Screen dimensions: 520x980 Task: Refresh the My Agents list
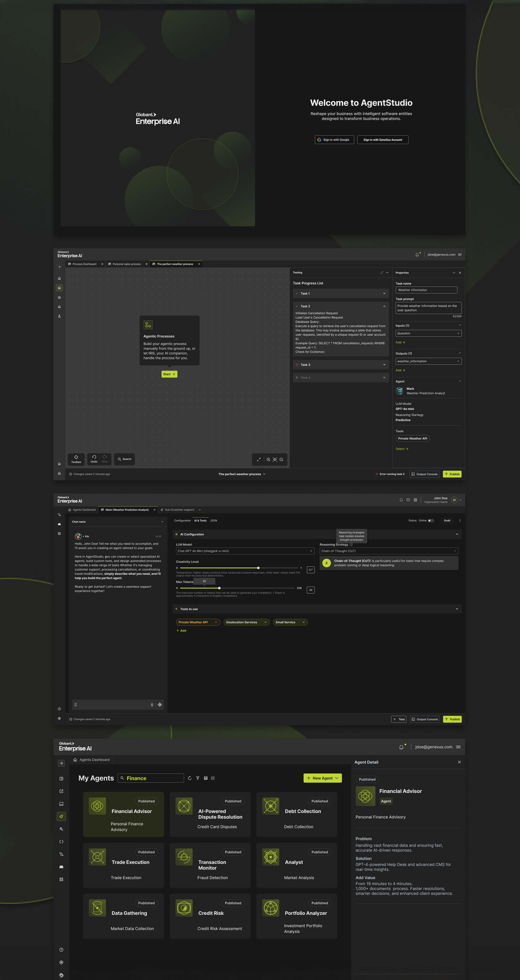[189, 778]
